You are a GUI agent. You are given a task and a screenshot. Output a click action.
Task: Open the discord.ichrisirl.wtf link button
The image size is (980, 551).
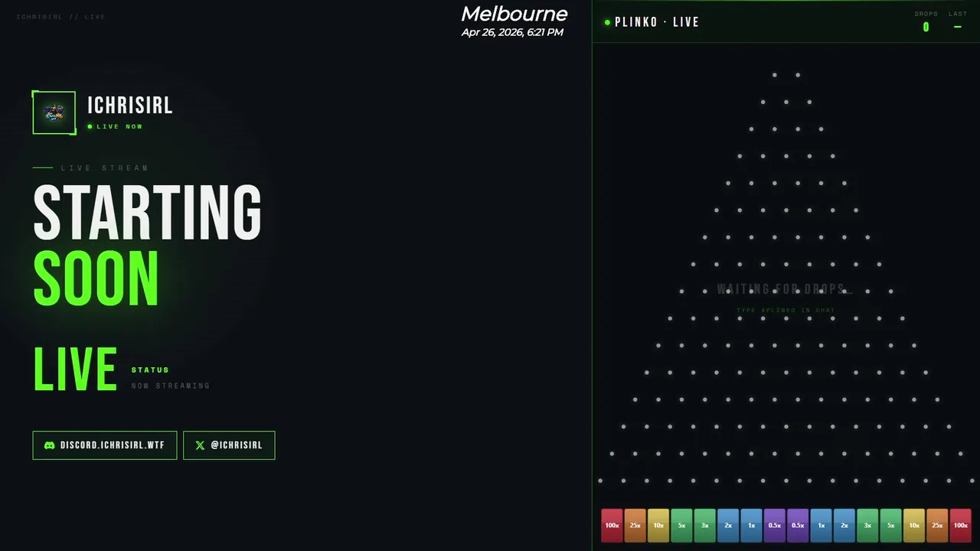point(105,445)
